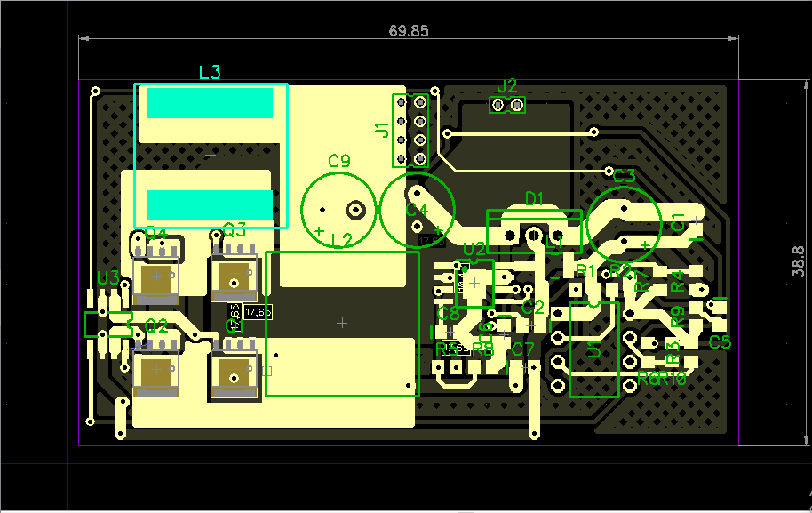Select the J1 header designator text
Screen dimensions: 812x513
(382, 130)
